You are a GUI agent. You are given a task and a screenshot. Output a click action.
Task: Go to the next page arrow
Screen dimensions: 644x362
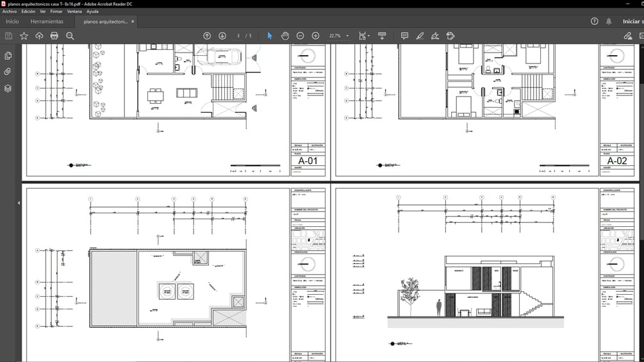222,36
